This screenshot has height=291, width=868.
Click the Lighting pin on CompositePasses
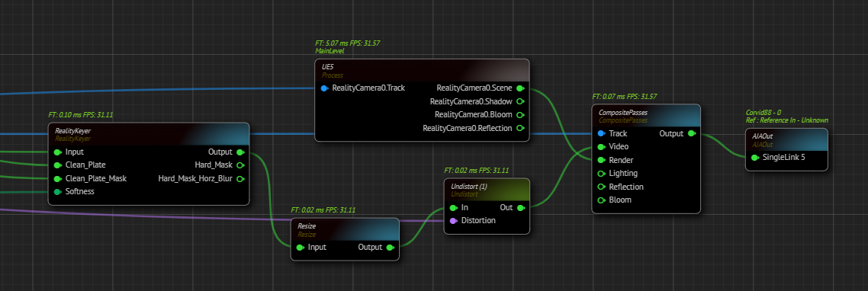point(601,174)
